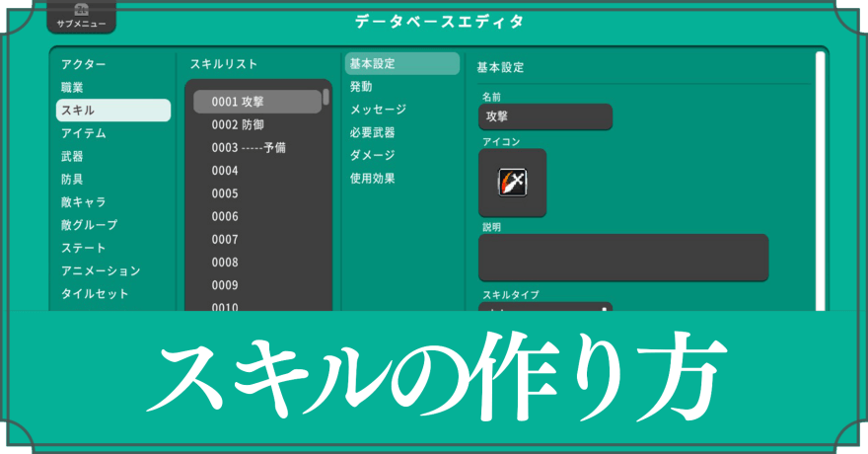Switch to 基本設定 section tab
Image resolution: width=868 pixels, height=454 pixels.
(402, 64)
